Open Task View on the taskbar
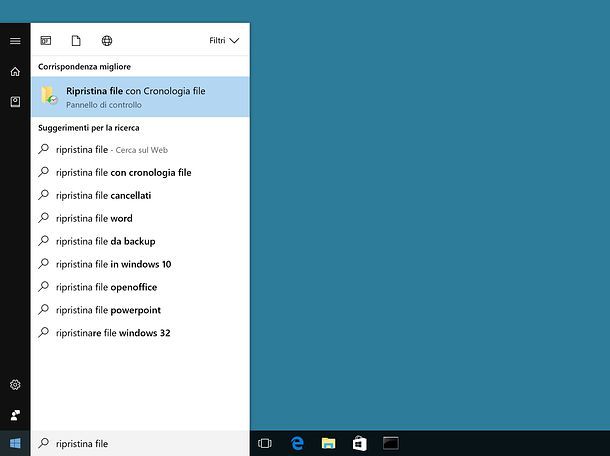610x456 pixels. pos(265,443)
